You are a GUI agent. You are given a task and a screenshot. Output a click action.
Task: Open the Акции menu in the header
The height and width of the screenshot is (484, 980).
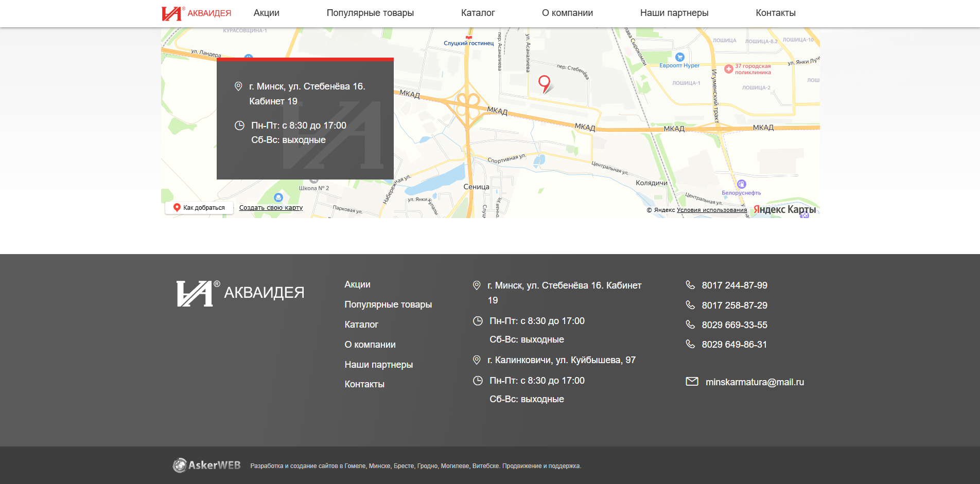267,13
